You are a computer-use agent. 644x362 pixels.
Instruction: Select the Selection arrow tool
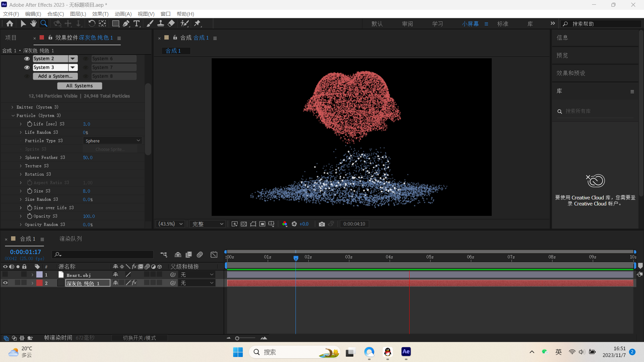point(23,23)
